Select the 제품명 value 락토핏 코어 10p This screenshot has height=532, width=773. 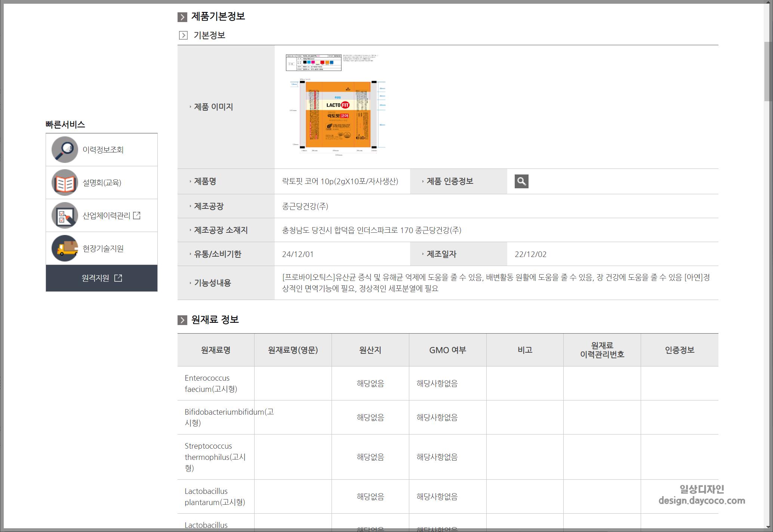340,181
